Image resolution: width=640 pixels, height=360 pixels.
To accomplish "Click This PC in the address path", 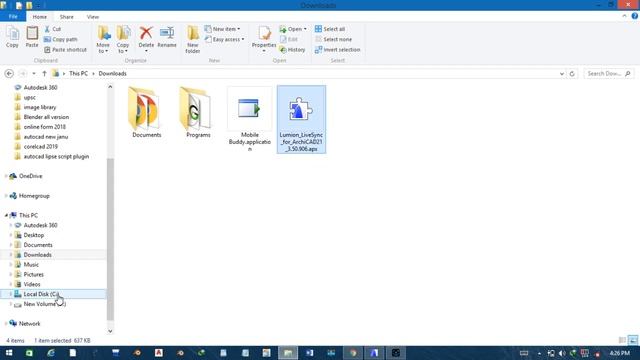I will pyautogui.click(x=78, y=73).
